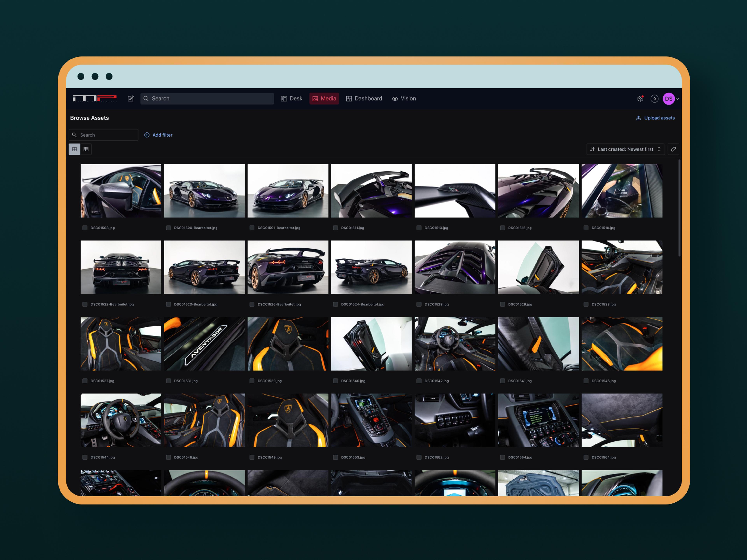The height and width of the screenshot is (560, 747).
Task: Switch to the Desk tab
Action: pos(291,99)
